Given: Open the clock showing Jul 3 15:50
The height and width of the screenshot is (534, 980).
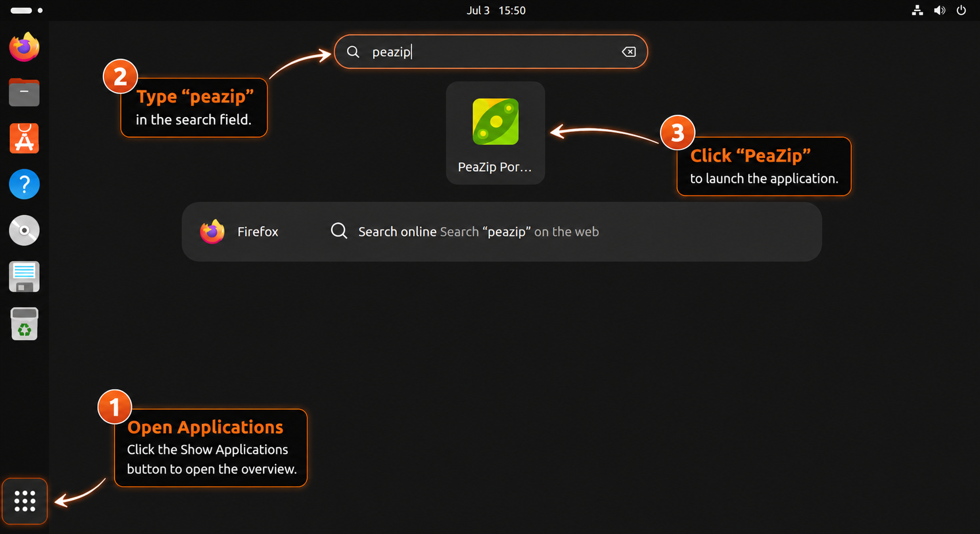Looking at the screenshot, I should pyautogui.click(x=496, y=10).
